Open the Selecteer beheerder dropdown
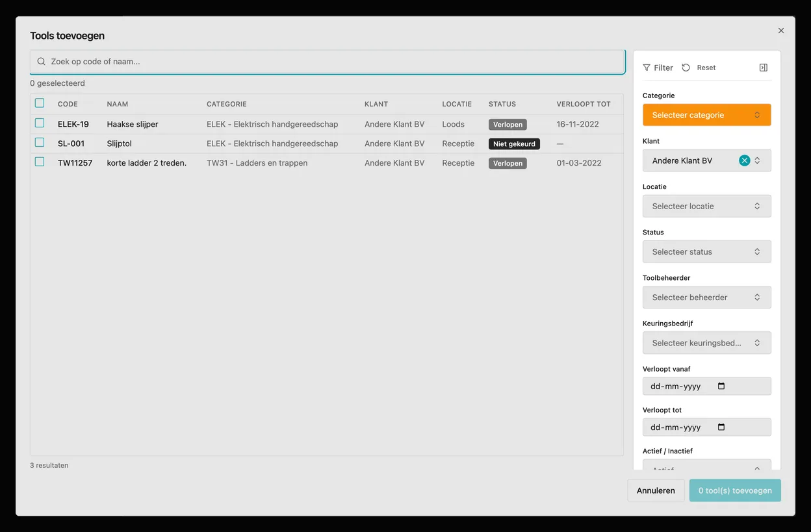 707,297
